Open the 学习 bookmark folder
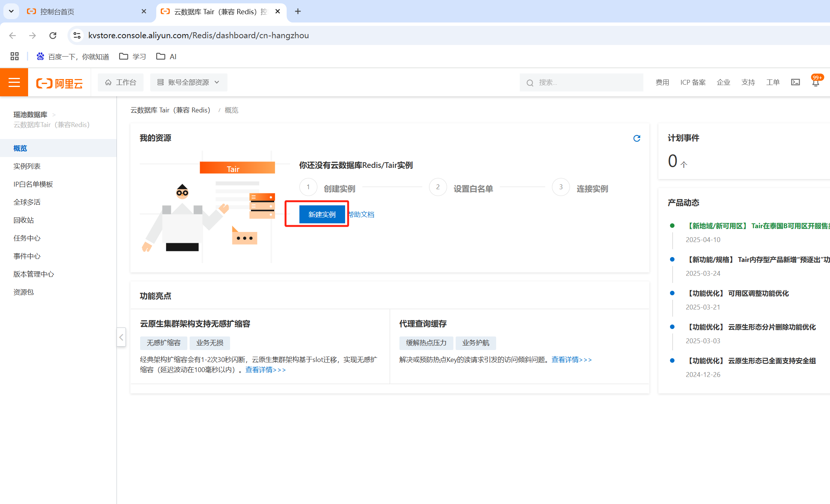 pyautogui.click(x=133, y=57)
